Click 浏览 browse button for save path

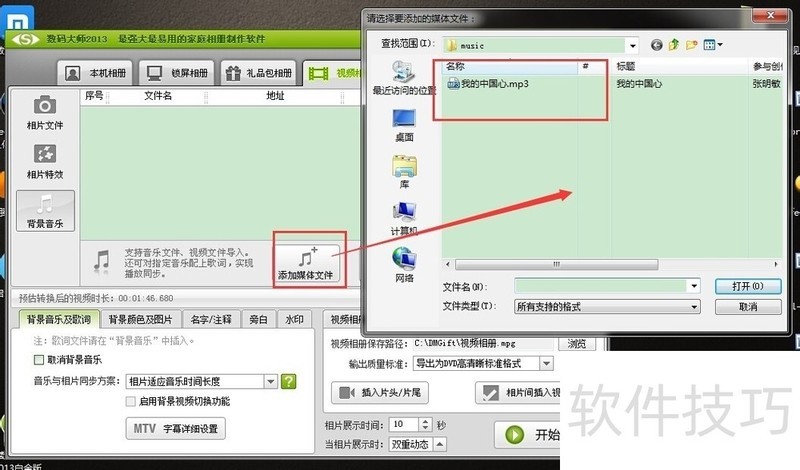point(577,343)
